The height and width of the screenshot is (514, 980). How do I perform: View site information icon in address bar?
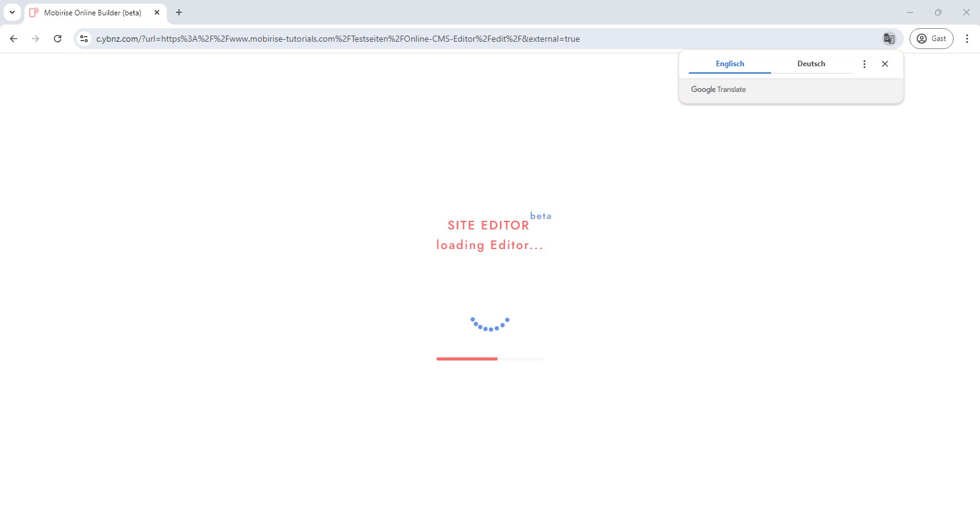click(84, 39)
